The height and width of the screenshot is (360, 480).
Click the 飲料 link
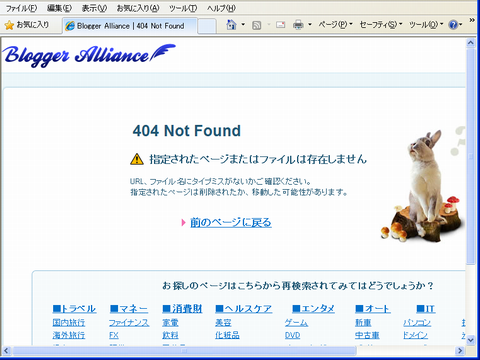pyautogui.click(x=170, y=335)
